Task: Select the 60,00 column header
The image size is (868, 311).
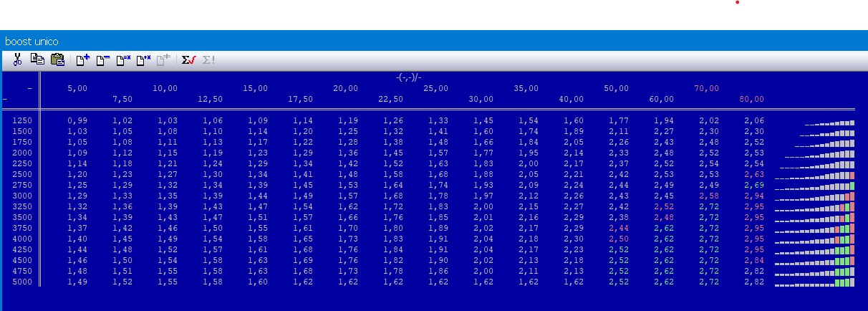Action: (662, 99)
